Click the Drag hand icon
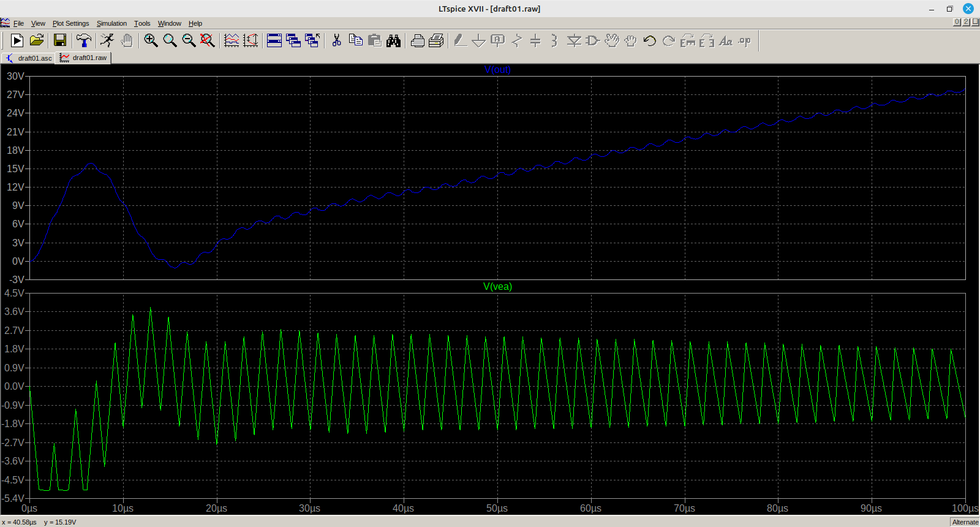 point(630,40)
